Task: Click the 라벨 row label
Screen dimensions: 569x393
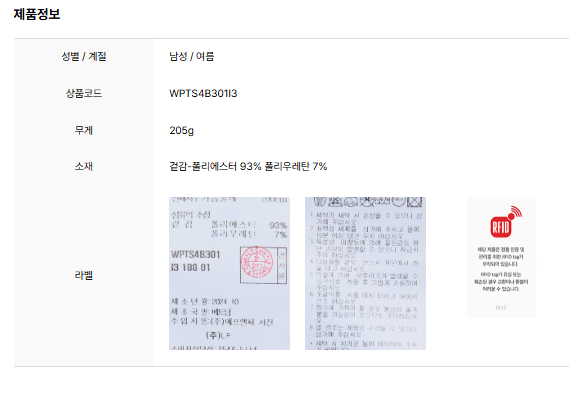Action: click(84, 275)
